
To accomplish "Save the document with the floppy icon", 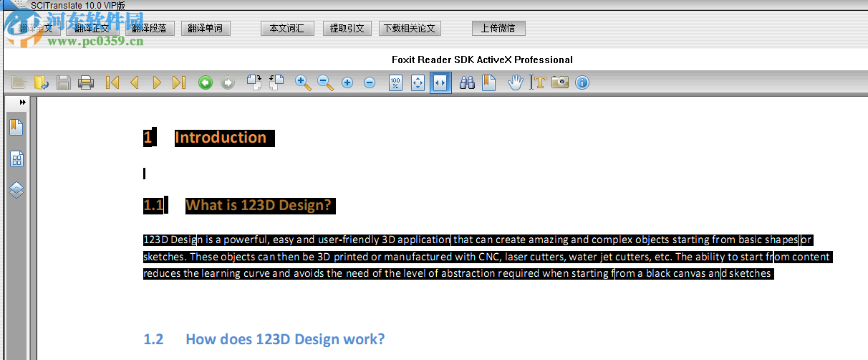I will click(63, 82).
